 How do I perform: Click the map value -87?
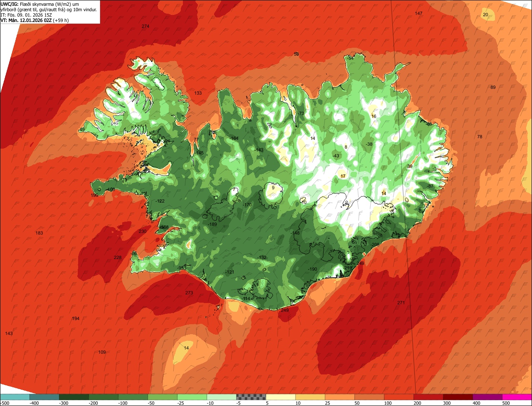click(x=430, y=186)
